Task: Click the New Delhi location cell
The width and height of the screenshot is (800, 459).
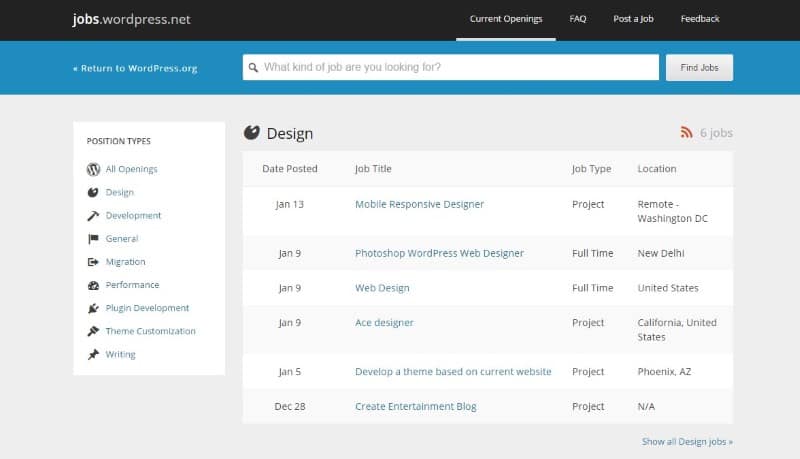Action: (x=661, y=253)
